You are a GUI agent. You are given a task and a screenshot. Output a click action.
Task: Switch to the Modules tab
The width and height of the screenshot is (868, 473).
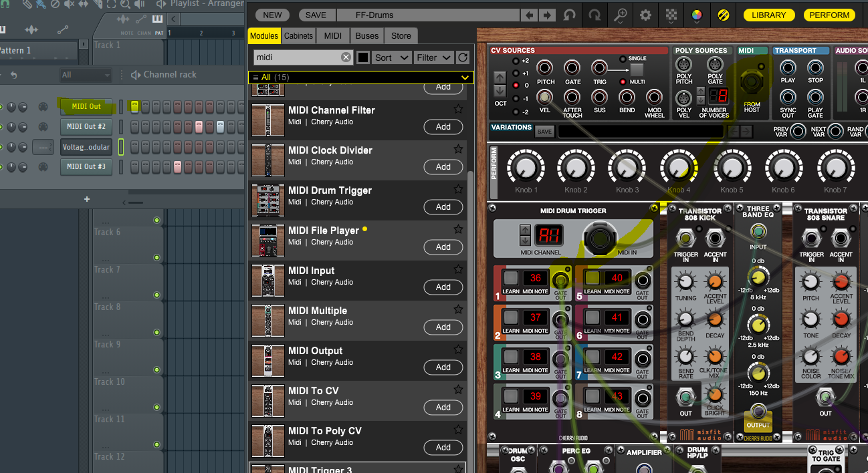tap(264, 36)
